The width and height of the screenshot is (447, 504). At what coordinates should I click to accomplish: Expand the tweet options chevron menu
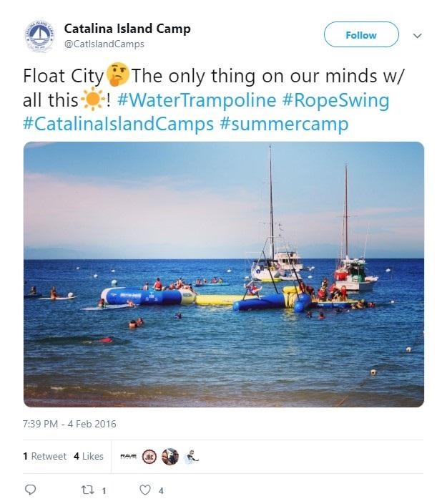[418, 35]
